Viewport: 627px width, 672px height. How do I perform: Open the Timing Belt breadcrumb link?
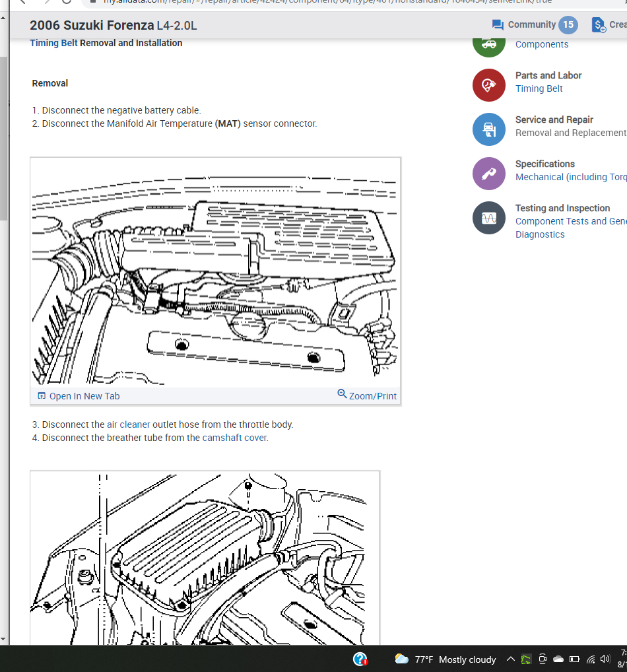[x=53, y=43]
